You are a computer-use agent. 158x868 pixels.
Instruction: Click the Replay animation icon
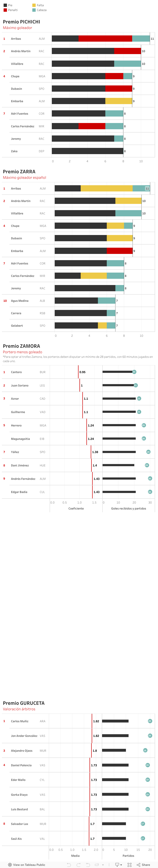88,865
